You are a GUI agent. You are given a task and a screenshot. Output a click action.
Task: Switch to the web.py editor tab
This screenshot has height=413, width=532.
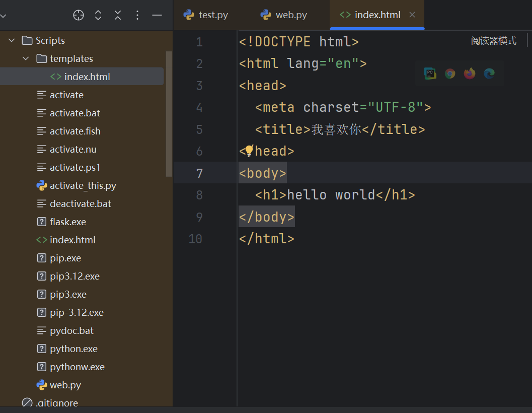(x=284, y=15)
